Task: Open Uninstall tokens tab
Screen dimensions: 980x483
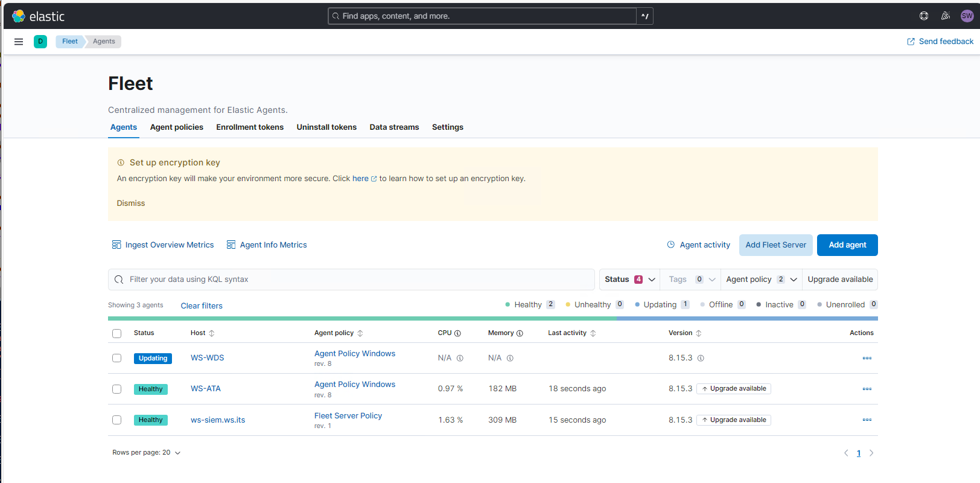Action: [x=326, y=127]
